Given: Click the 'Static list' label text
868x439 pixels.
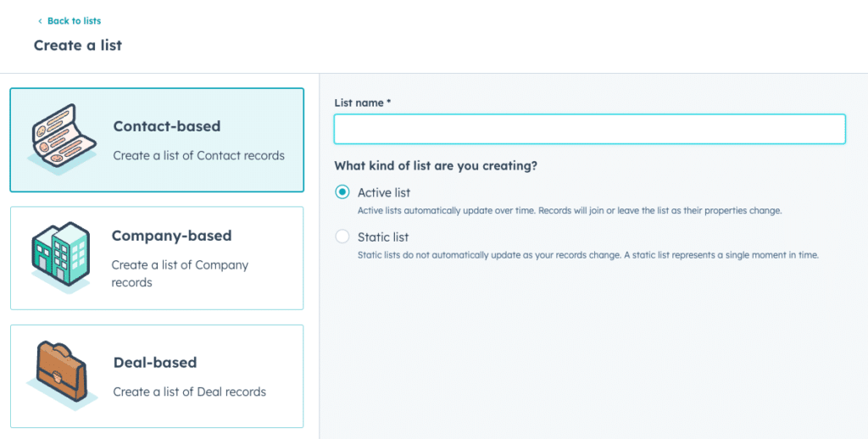Looking at the screenshot, I should point(383,237).
